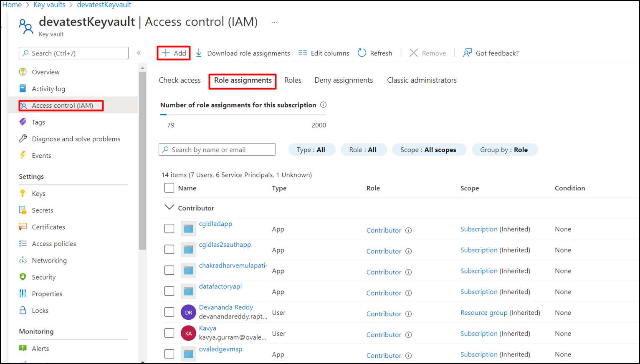
Task: Select Access control (IAM) in sidebar
Action: [x=73, y=105]
